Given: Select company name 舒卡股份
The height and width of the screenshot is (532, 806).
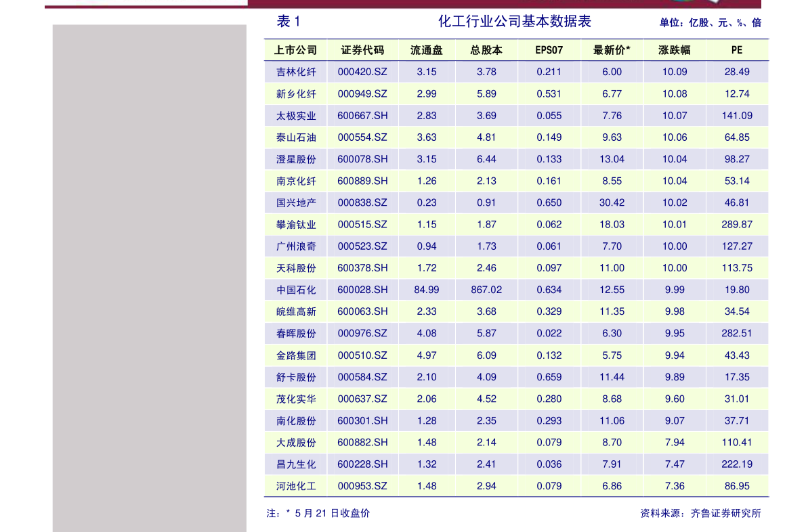Looking at the screenshot, I should coord(295,378).
